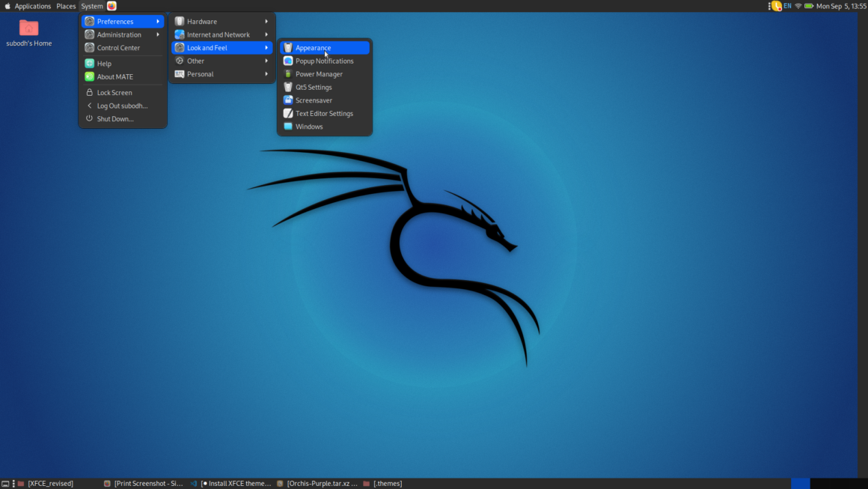This screenshot has height=489, width=868.
Task: Click the battery status icon in tray
Action: [x=810, y=6]
